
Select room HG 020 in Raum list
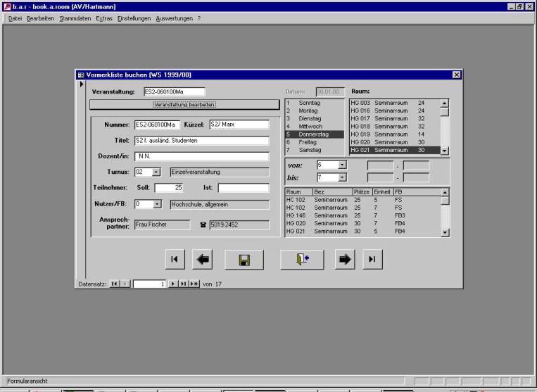click(x=395, y=142)
